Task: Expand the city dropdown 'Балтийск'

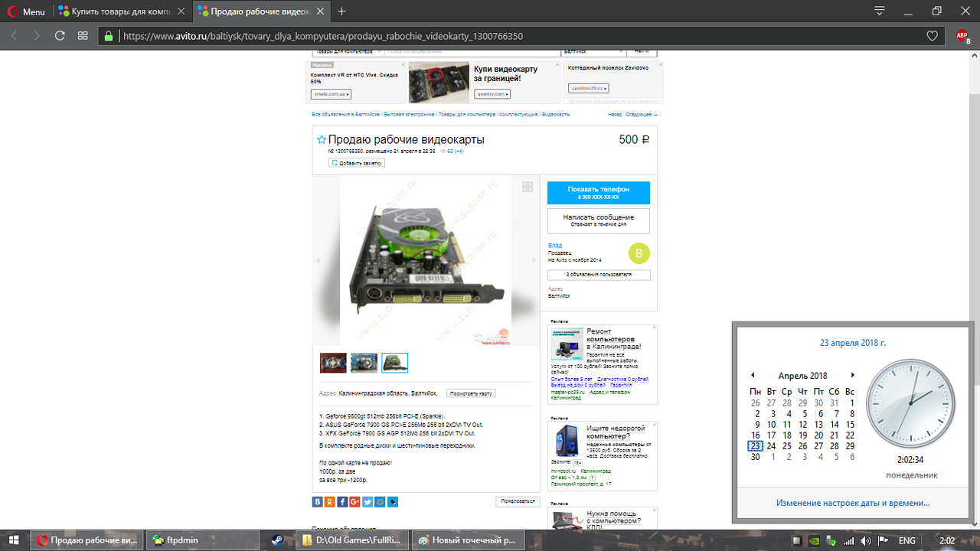Action: point(593,51)
